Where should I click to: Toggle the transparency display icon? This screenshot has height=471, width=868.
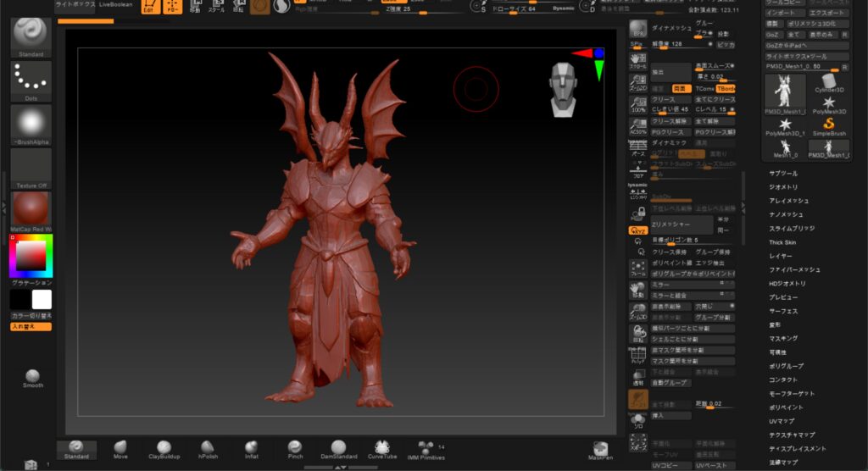point(637,378)
